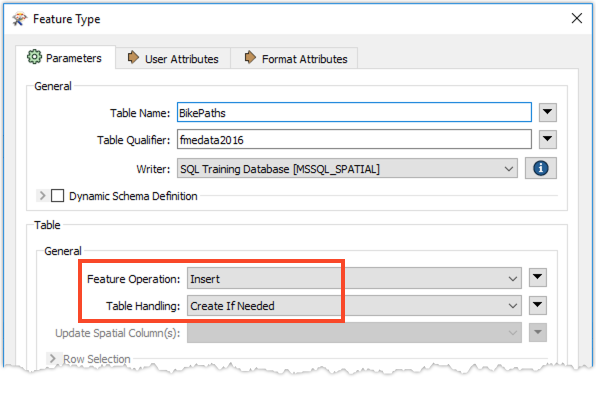Image resolution: width=596 pixels, height=401 pixels.
Task: Open Feature Operation options arrow menu
Action: [x=537, y=277]
